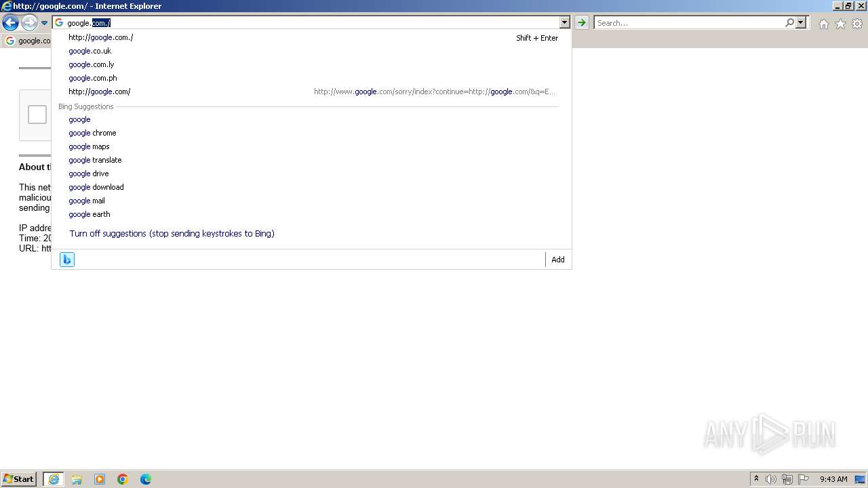
Task: Click the magnifier search icon
Action: 789,23
